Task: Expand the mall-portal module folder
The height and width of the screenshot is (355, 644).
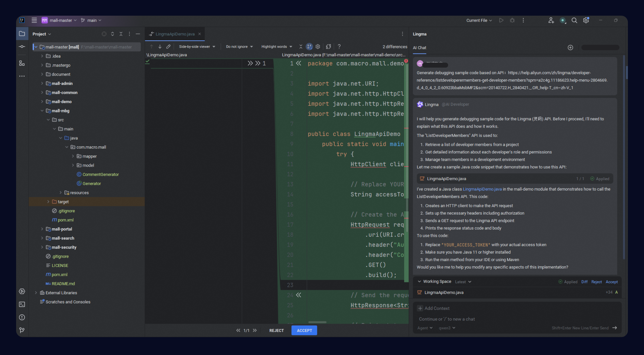Action: pos(42,229)
